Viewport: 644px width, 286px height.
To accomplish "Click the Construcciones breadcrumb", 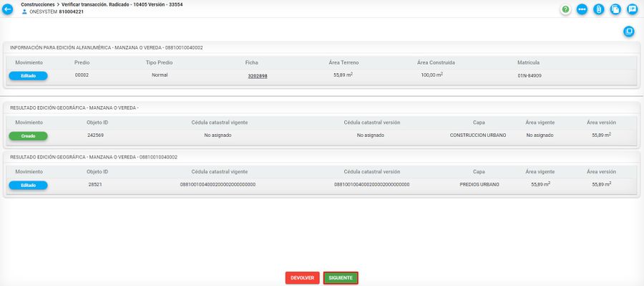I will 38,4.
